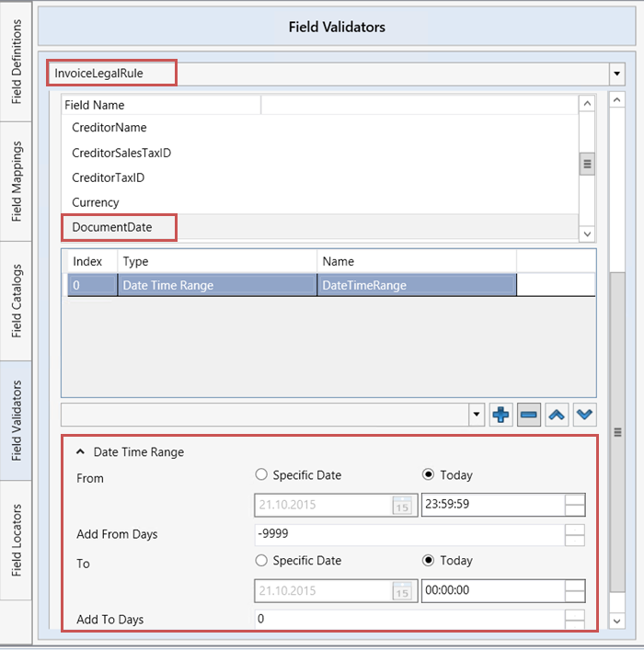Click the minus remove validator icon
Image resolution: width=644 pixels, height=650 pixels.
(529, 416)
